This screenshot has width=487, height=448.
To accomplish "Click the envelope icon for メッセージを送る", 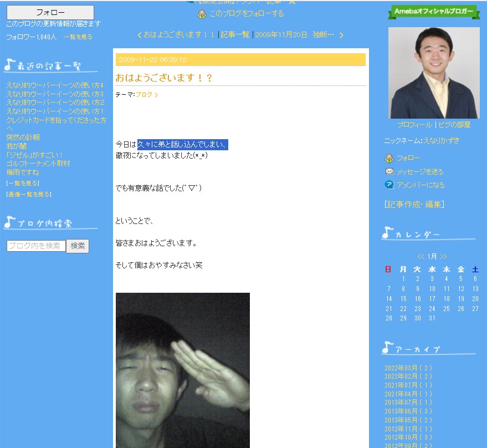I will click(389, 171).
